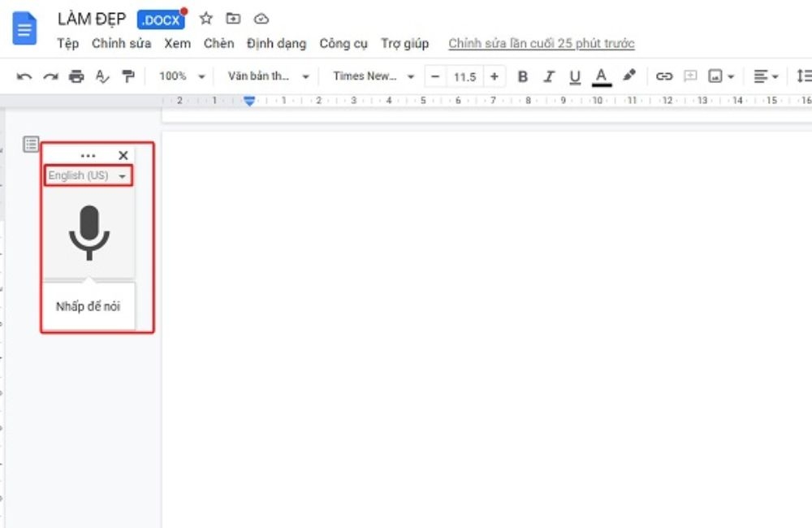Undo the last action

tap(24, 76)
